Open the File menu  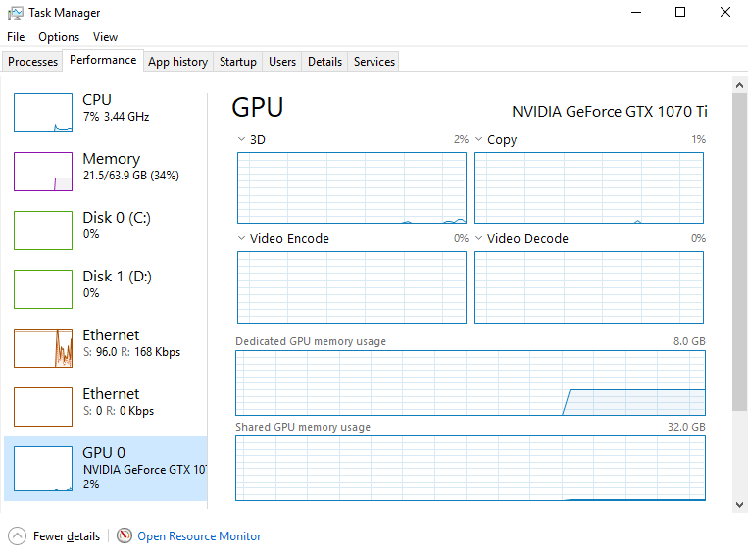[16, 37]
